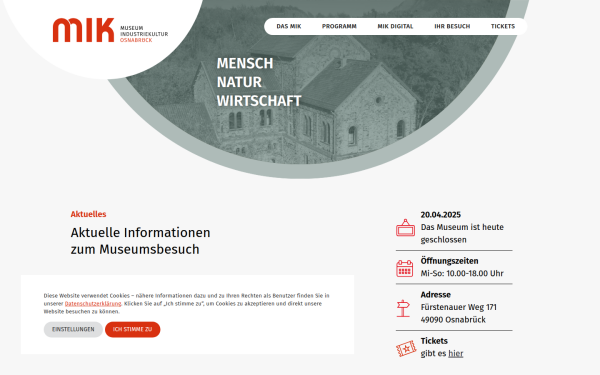The height and width of the screenshot is (375, 600).
Task: Follow the 'hier' tickets link
Action: (456, 354)
